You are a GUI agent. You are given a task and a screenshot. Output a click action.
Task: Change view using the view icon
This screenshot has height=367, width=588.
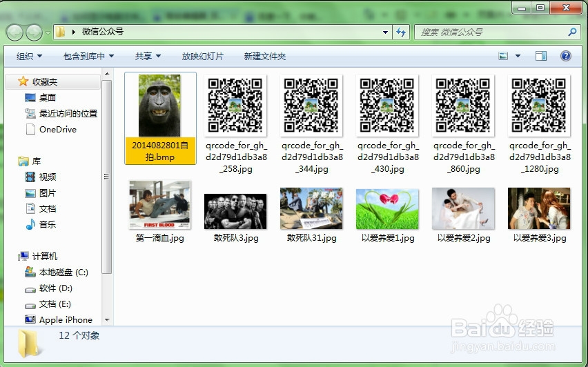(503, 57)
